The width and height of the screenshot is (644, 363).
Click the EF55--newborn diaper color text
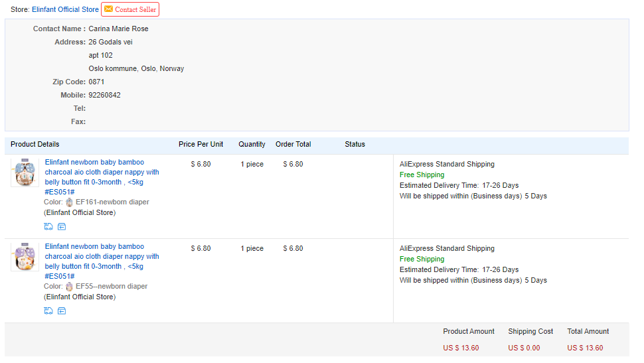pyautogui.click(x=112, y=286)
